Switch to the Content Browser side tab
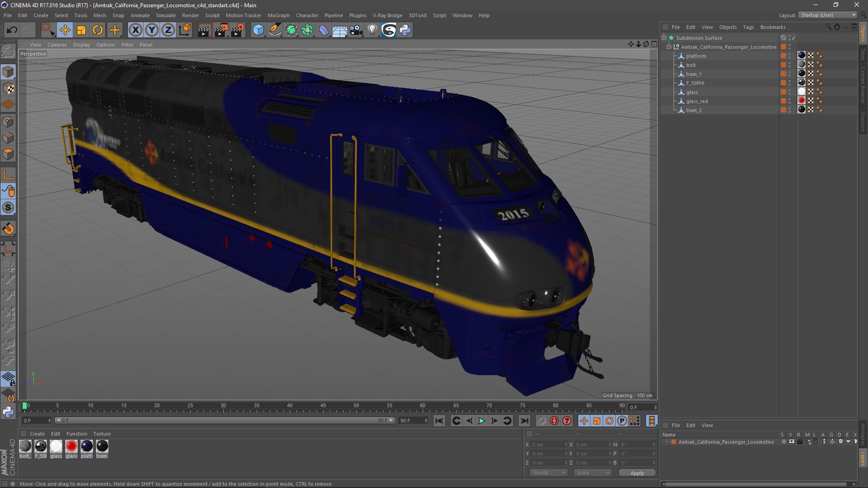 tap(863, 85)
